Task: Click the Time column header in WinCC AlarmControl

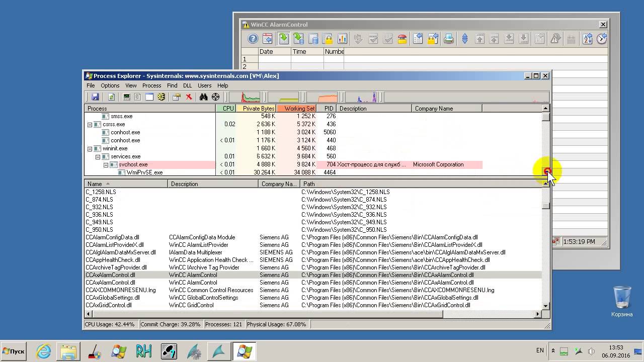Action: click(x=307, y=51)
